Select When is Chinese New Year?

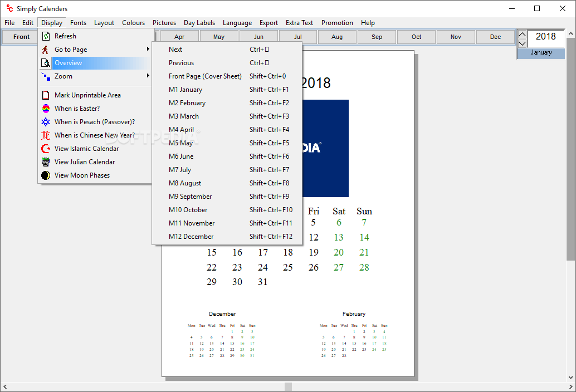[x=95, y=135]
